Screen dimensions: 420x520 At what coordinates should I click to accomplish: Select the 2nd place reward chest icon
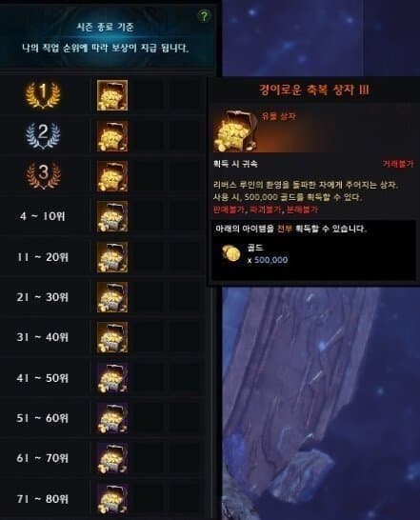[x=112, y=136]
